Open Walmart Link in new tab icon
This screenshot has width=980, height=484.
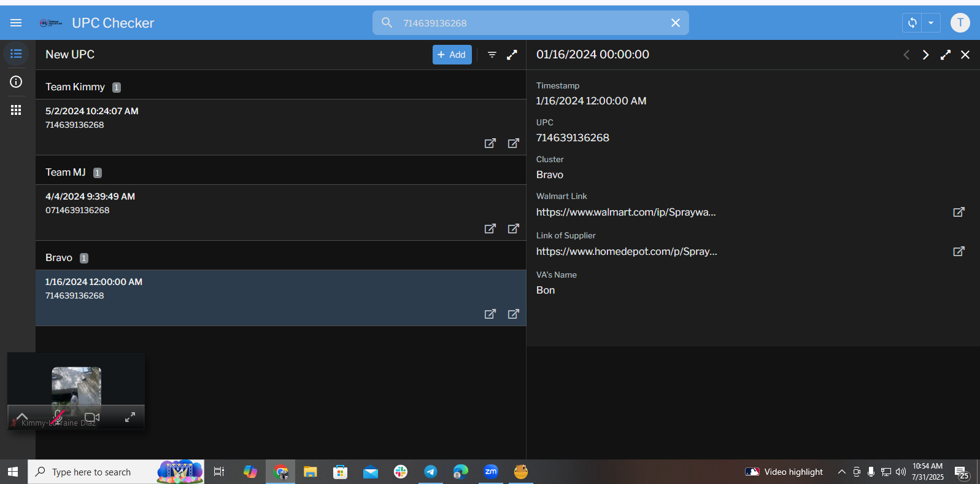click(x=959, y=212)
